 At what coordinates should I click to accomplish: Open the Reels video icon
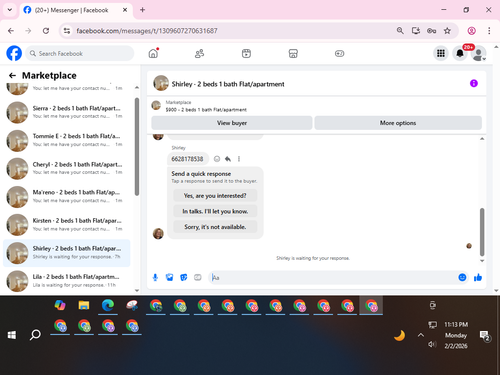coord(246,53)
